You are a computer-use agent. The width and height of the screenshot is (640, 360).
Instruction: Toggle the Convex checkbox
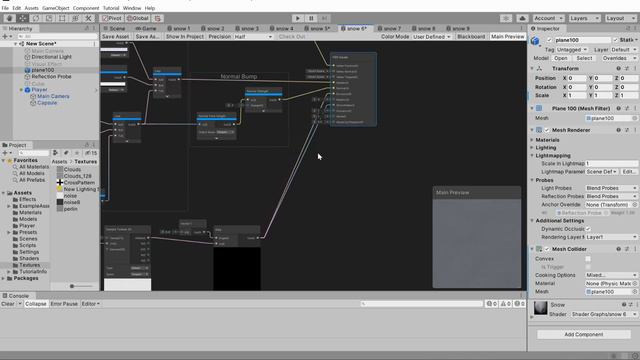[x=588, y=259]
